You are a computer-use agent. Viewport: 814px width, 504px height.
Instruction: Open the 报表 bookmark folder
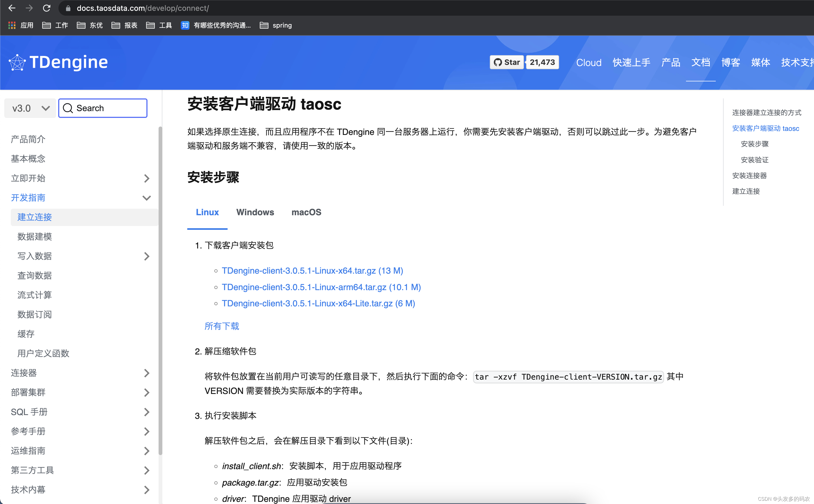click(x=124, y=25)
